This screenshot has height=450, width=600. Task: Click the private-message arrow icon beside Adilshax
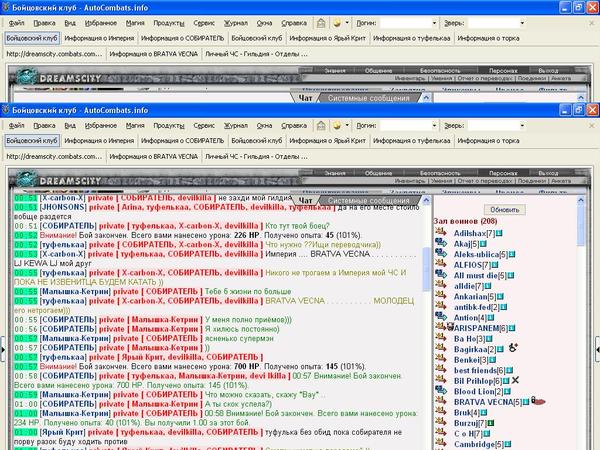point(441,232)
